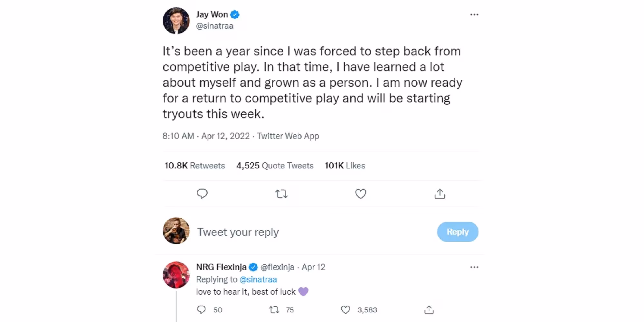Click the reply bubble icon on Flexinja's reply
This screenshot has height=322, width=644.
(202, 310)
